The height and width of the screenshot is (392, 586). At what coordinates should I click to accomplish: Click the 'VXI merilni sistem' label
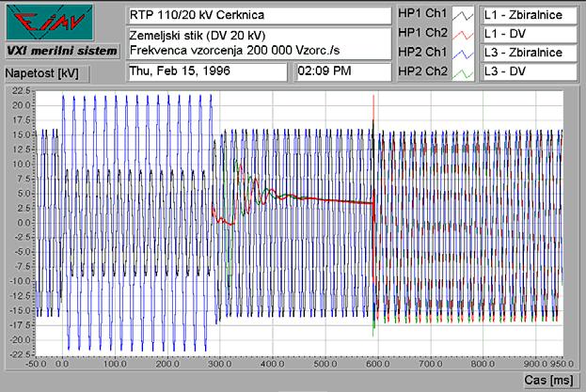[62, 51]
